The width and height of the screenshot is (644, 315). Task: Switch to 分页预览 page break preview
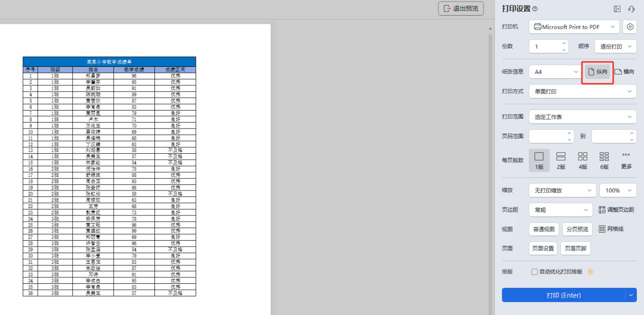(577, 229)
